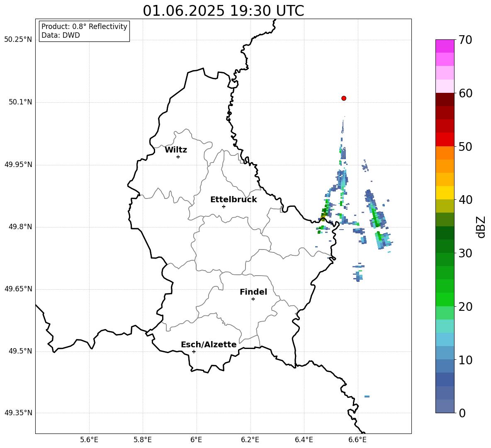
Task: Click the 49.95°N latitude label
Action: (18, 165)
